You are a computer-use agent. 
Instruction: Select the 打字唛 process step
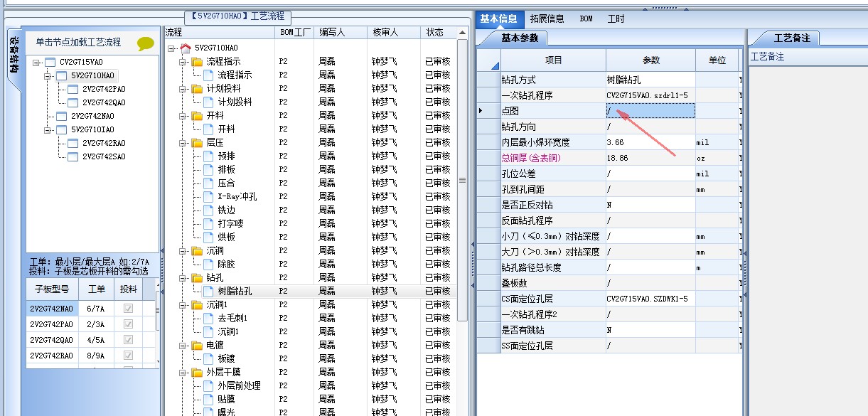(230, 223)
